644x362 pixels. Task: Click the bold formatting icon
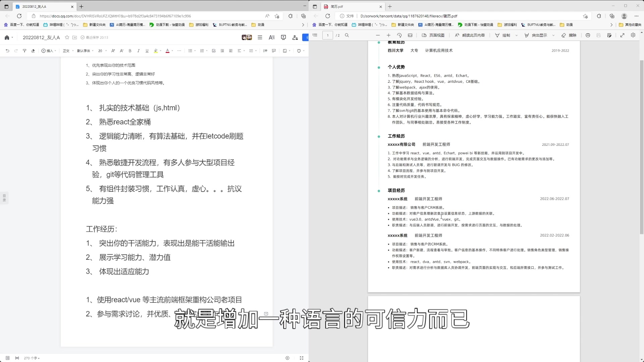[x=130, y=51]
